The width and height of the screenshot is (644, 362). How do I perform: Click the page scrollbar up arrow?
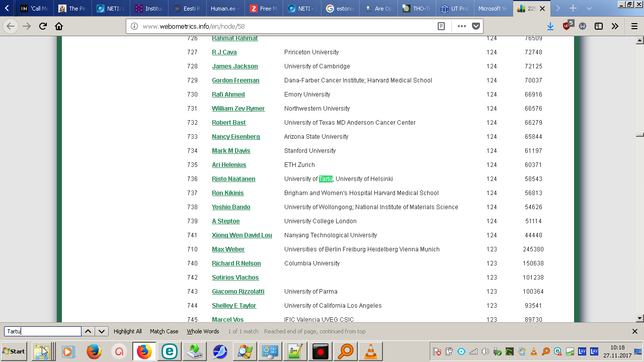tap(639, 40)
